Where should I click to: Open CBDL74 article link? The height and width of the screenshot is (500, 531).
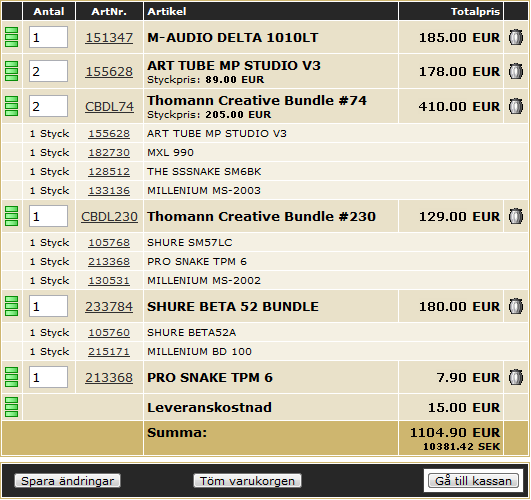pos(109,107)
